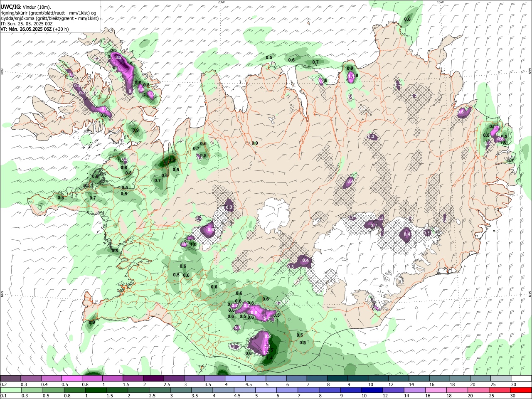This screenshot has width=532, height=399.
Task: Click the 0.1 legend label under the rain scale
Action: point(3,396)
